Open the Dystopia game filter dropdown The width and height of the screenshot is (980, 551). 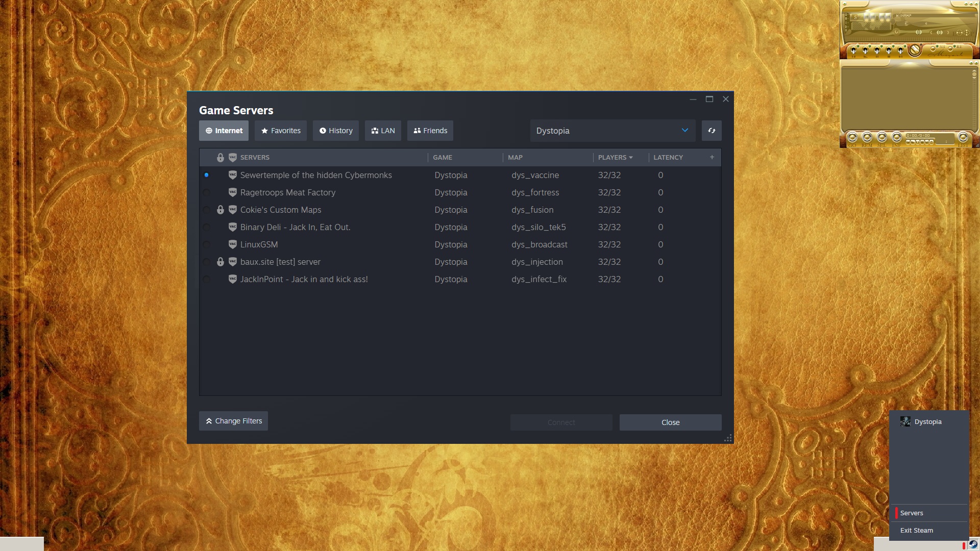(612, 131)
